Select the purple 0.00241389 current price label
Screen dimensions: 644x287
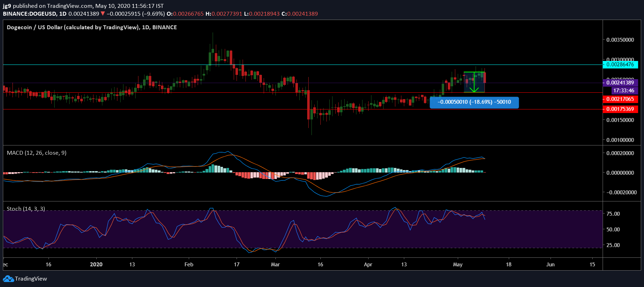pyautogui.click(x=620, y=83)
